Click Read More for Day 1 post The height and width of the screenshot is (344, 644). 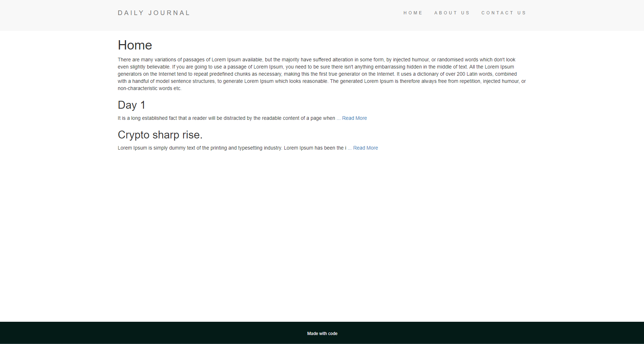click(354, 118)
